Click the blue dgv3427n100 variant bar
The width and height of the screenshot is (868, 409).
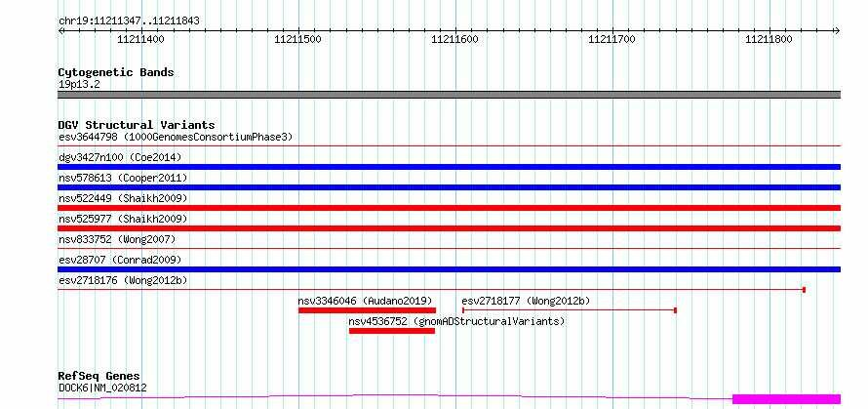[x=450, y=167]
